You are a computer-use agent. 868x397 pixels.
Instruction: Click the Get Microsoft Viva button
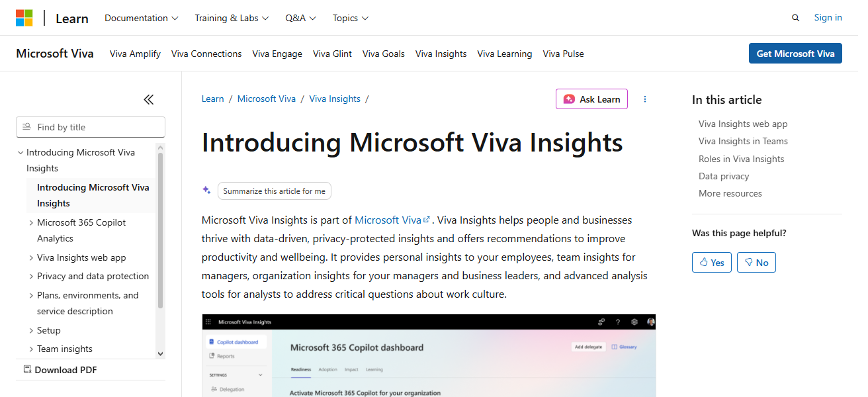click(x=795, y=53)
